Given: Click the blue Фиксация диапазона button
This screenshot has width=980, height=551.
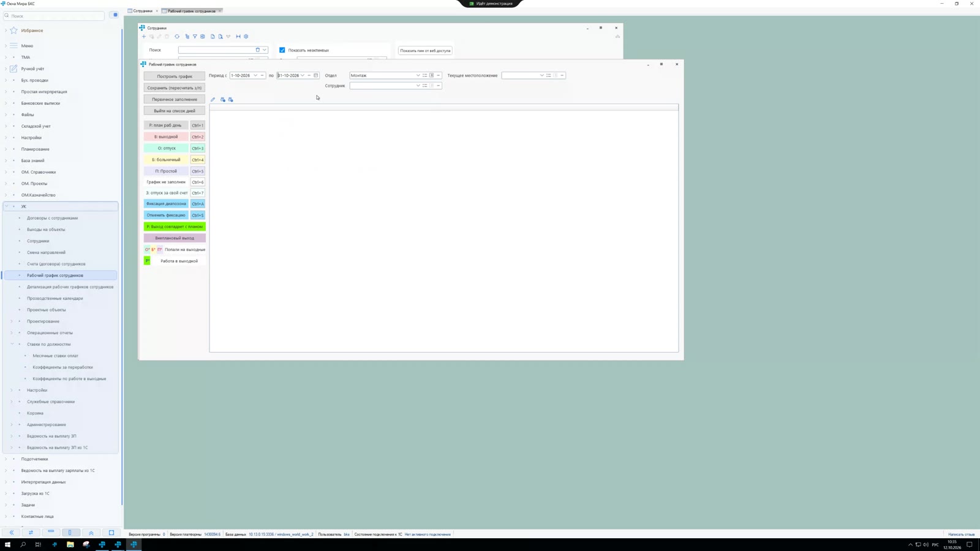Looking at the screenshot, I should click(x=166, y=203).
